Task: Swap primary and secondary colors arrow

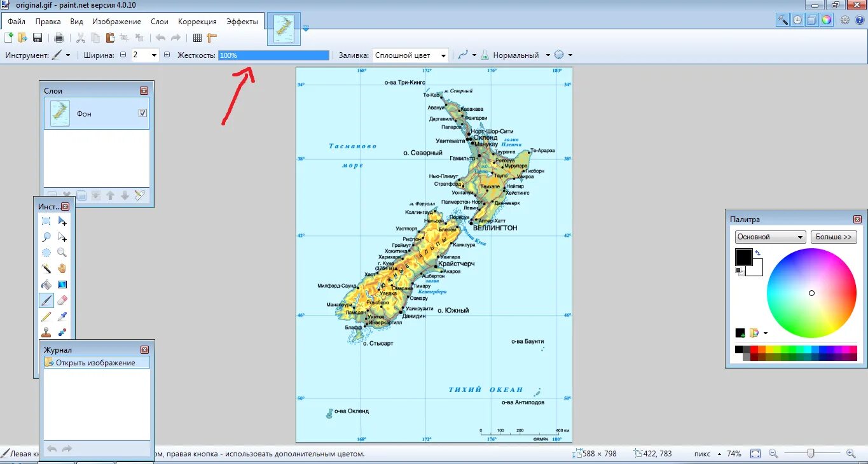Action: click(x=758, y=253)
